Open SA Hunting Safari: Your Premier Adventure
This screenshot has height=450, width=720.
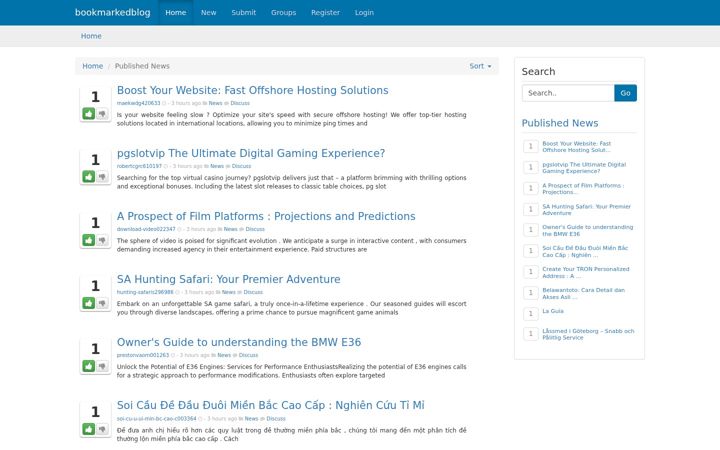click(229, 279)
